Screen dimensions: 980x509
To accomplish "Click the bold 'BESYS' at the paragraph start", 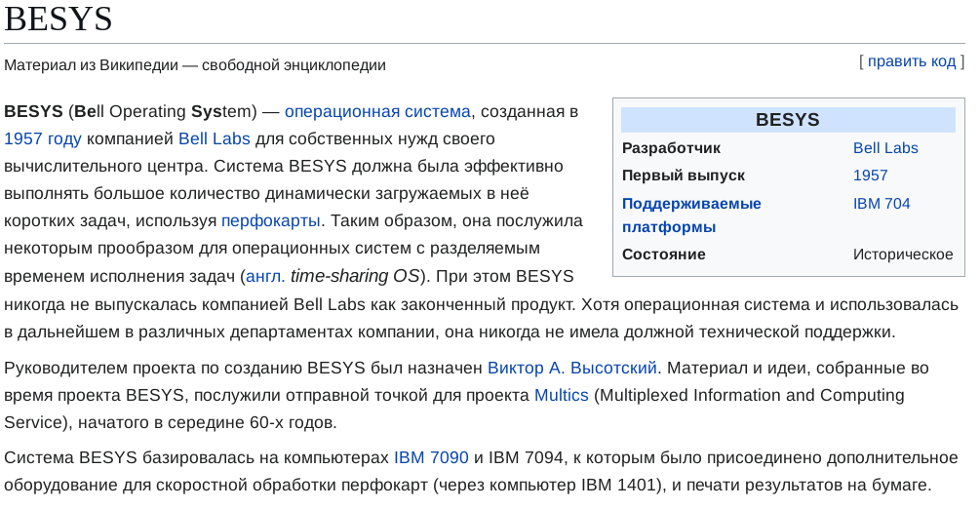I will coord(34,111).
